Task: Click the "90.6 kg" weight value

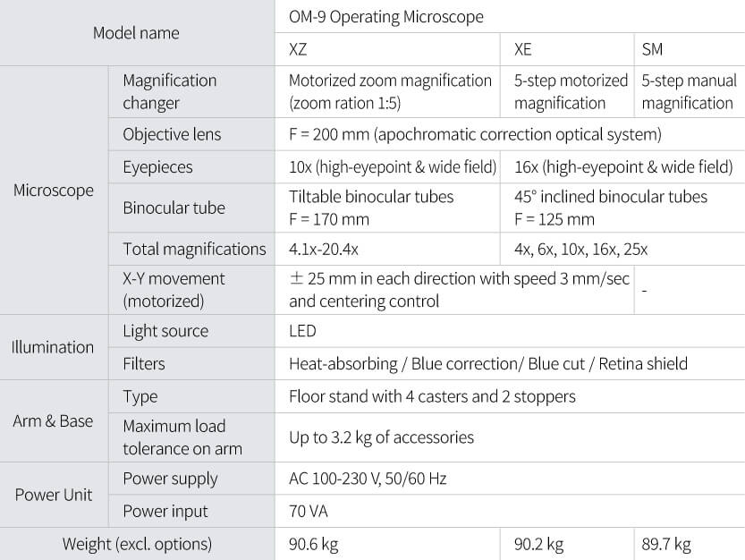Action: tap(314, 544)
